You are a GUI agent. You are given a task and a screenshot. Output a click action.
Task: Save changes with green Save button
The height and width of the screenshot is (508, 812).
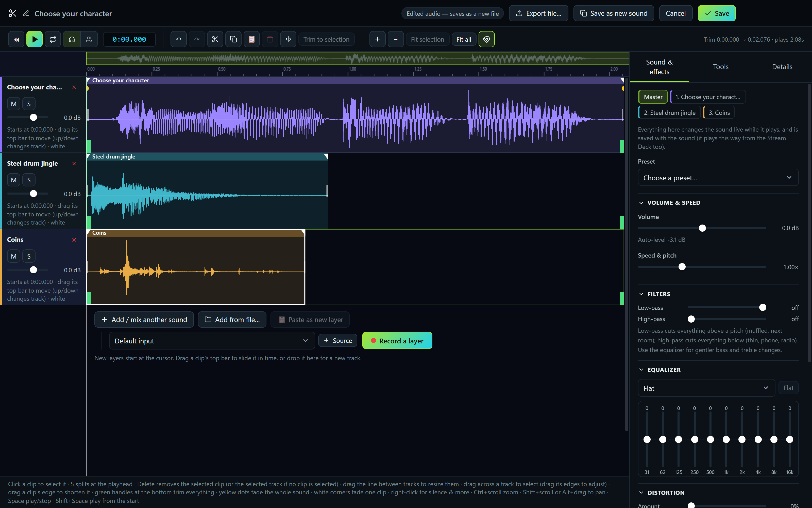click(717, 13)
